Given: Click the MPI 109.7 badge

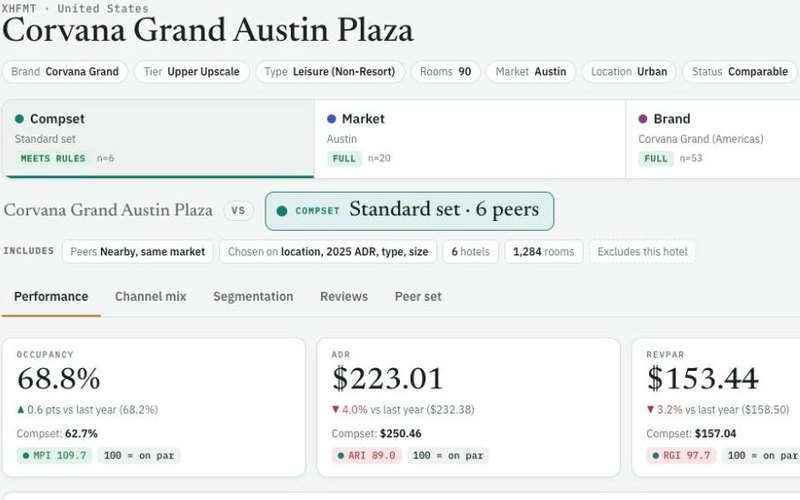Looking at the screenshot, I should [x=55, y=455].
